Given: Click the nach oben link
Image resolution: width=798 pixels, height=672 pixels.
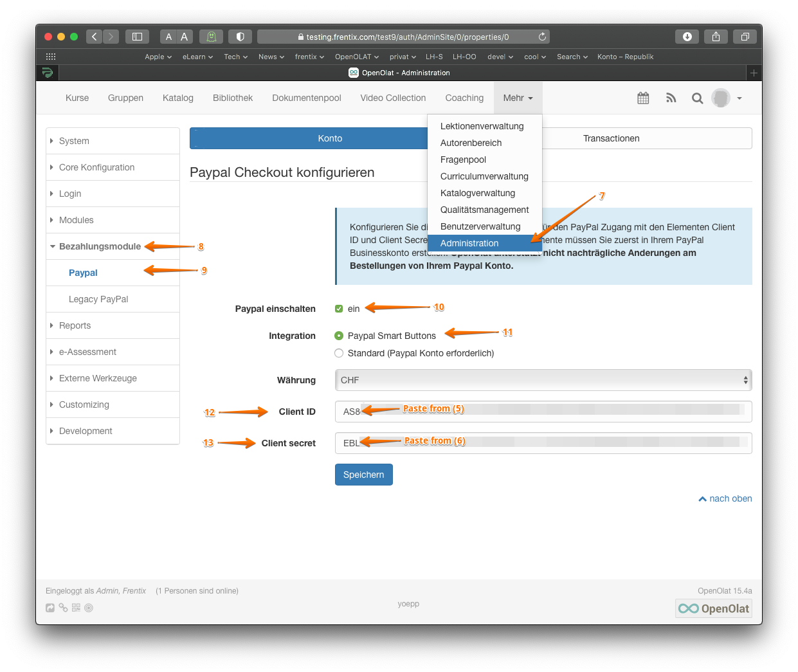Looking at the screenshot, I should coord(725,498).
